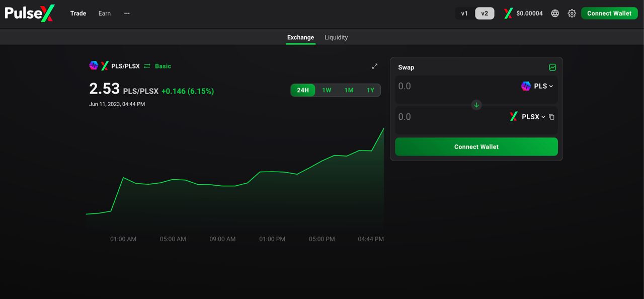
Task: Click the PLS token logo in Swap panel
Action: tap(526, 86)
